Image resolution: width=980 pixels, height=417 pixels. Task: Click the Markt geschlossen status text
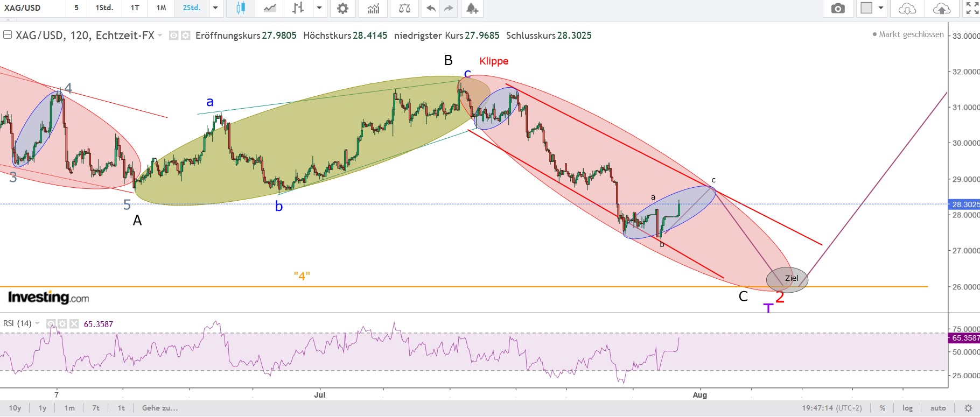click(911, 34)
